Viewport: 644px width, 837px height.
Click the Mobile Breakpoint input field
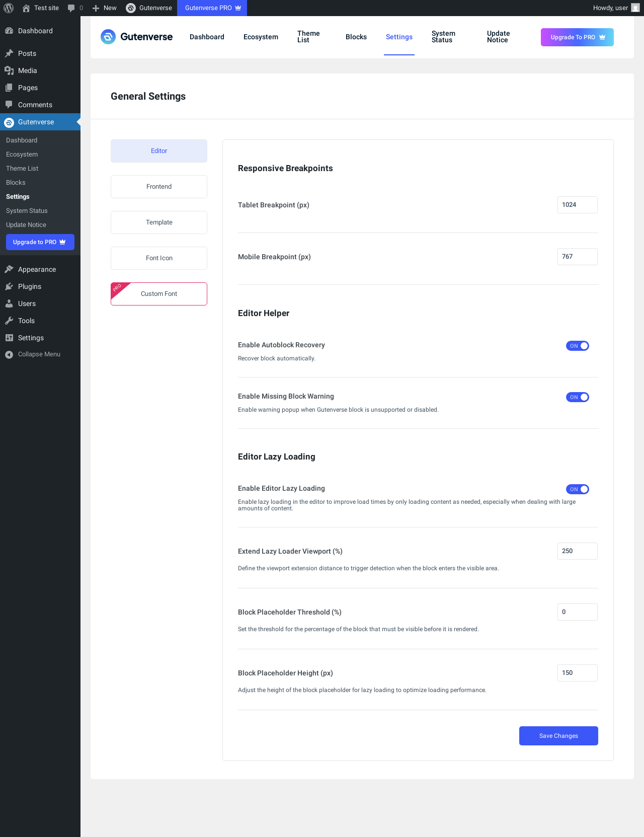578,257
